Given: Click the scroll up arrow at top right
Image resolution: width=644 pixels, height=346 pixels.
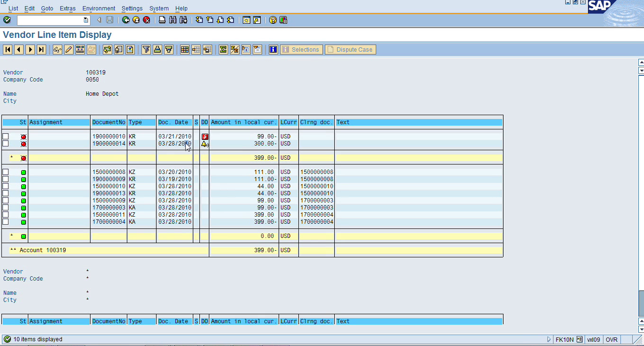Looking at the screenshot, I should (x=641, y=62).
